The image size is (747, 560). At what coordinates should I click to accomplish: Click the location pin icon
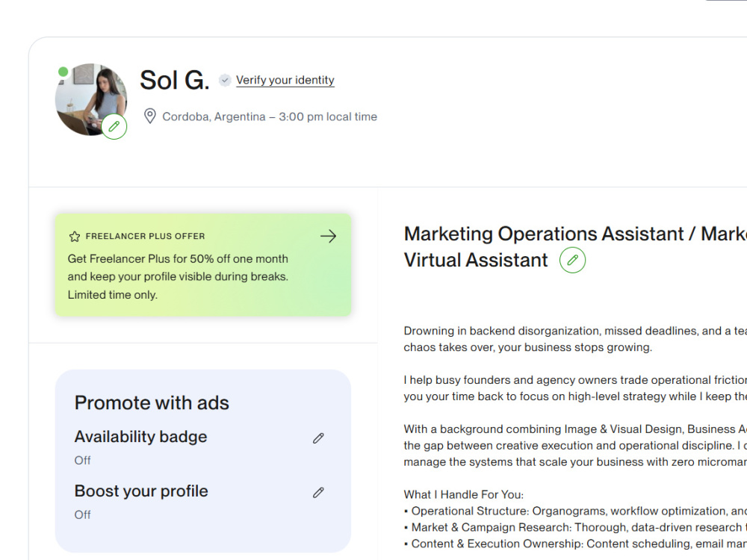tap(149, 116)
